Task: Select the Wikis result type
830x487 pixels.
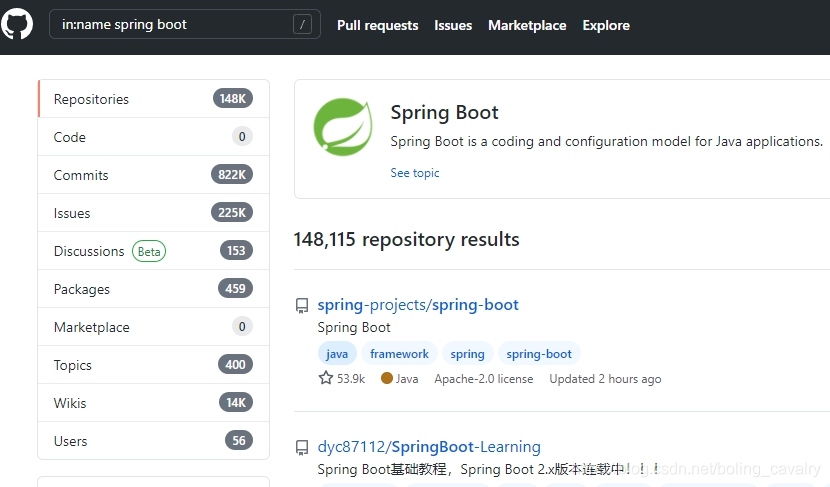Action: click(154, 403)
